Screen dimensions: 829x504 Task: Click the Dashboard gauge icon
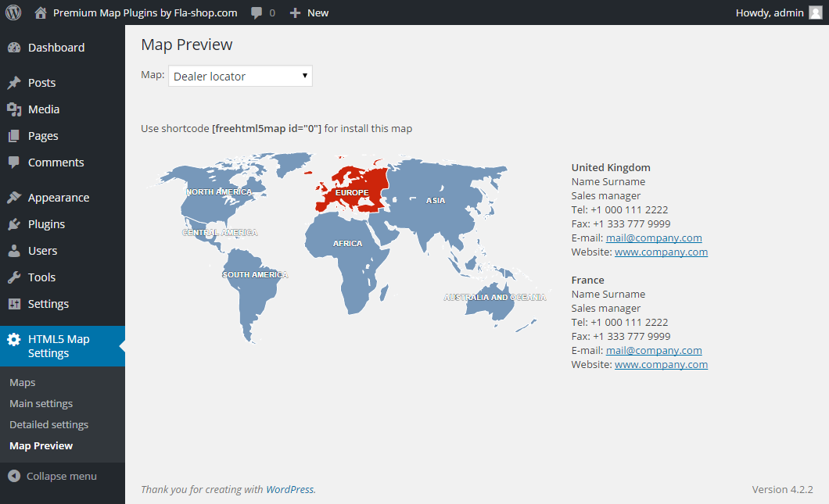click(x=14, y=48)
